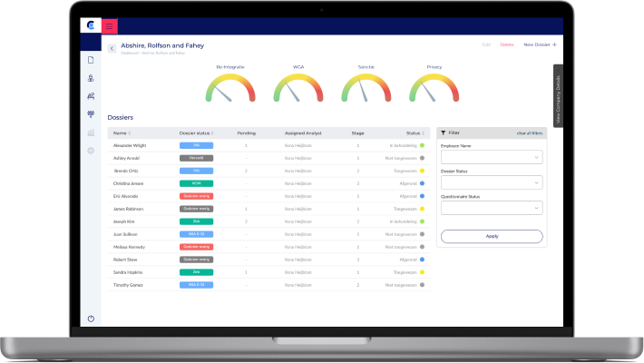
Task: Click the app logo in top corner
Action: tap(91, 25)
